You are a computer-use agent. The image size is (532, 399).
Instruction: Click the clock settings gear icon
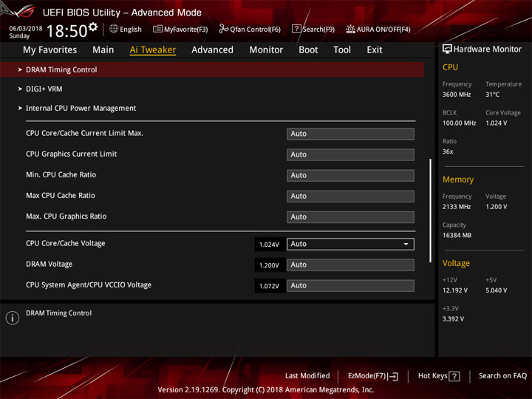coord(92,27)
